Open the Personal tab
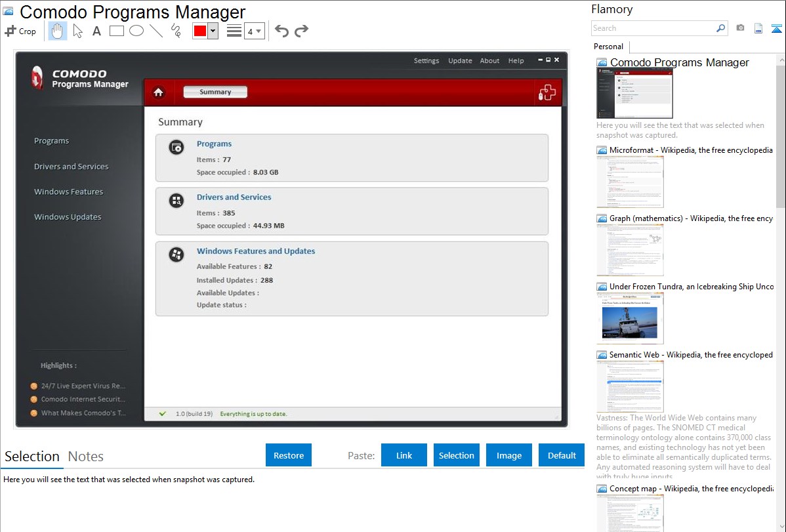Image resolution: width=786 pixels, height=532 pixels. tap(608, 47)
